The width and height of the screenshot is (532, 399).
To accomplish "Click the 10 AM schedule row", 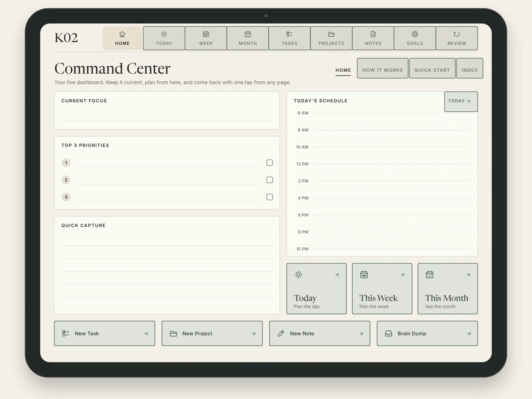I will point(383,147).
